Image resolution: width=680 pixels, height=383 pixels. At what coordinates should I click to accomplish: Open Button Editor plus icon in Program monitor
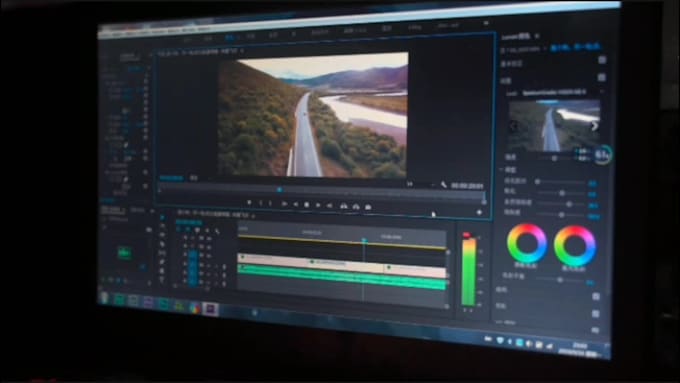(479, 212)
